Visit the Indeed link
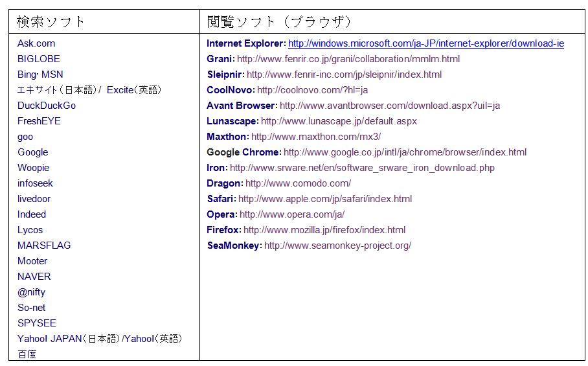The image size is (588, 366). [x=32, y=214]
